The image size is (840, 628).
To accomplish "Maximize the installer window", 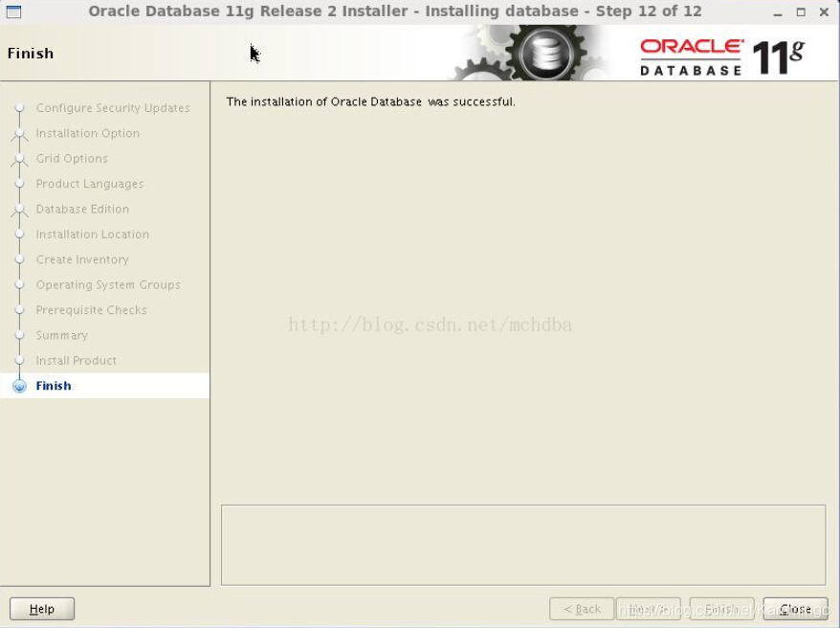I will (x=801, y=11).
